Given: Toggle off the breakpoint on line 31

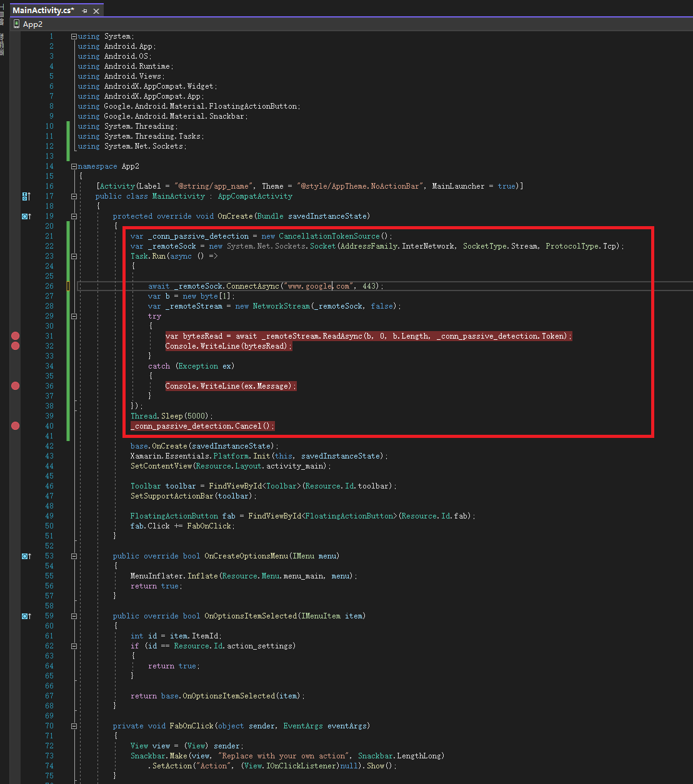Looking at the screenshot, I should coord(15,335).
